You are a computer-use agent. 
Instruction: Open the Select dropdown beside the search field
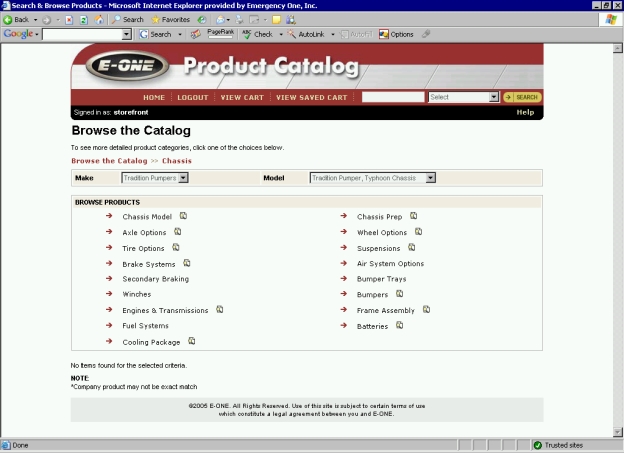point(464,97)
